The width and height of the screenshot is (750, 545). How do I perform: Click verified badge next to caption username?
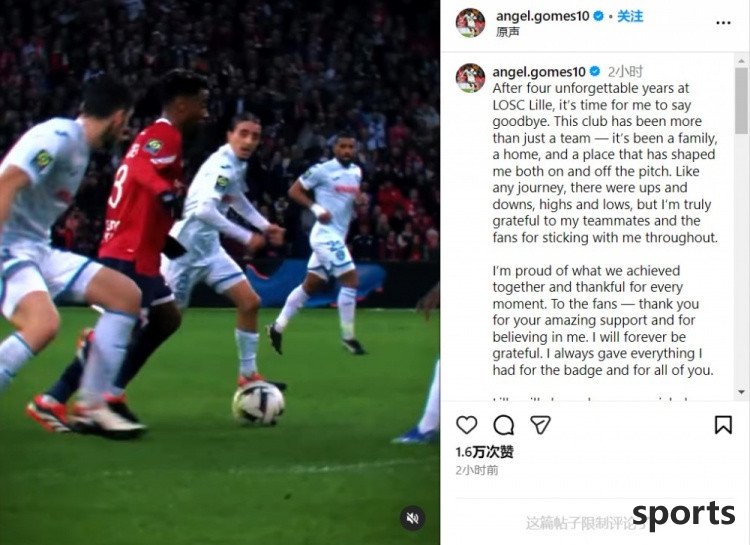(595, 72)
